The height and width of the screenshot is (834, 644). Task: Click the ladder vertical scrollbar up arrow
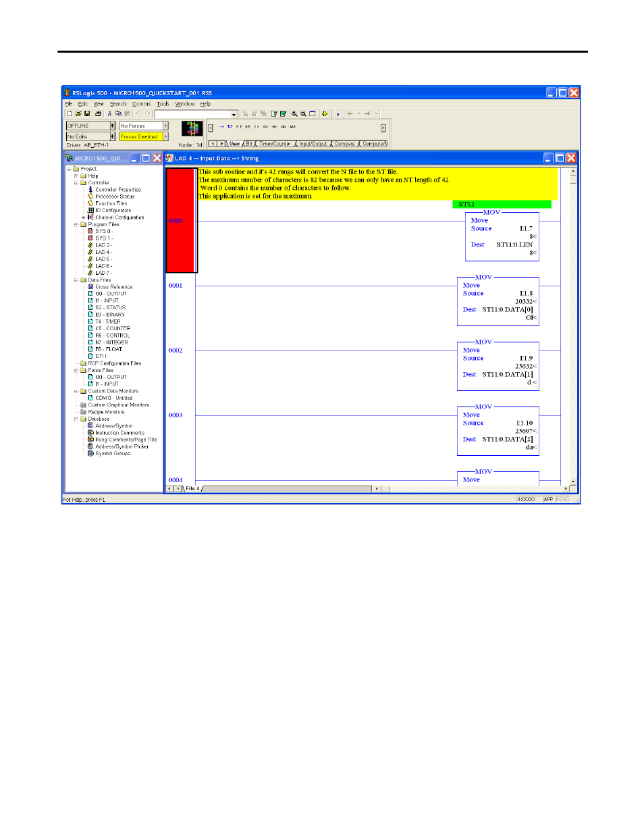pyautogui.click(x=573, y=171)
